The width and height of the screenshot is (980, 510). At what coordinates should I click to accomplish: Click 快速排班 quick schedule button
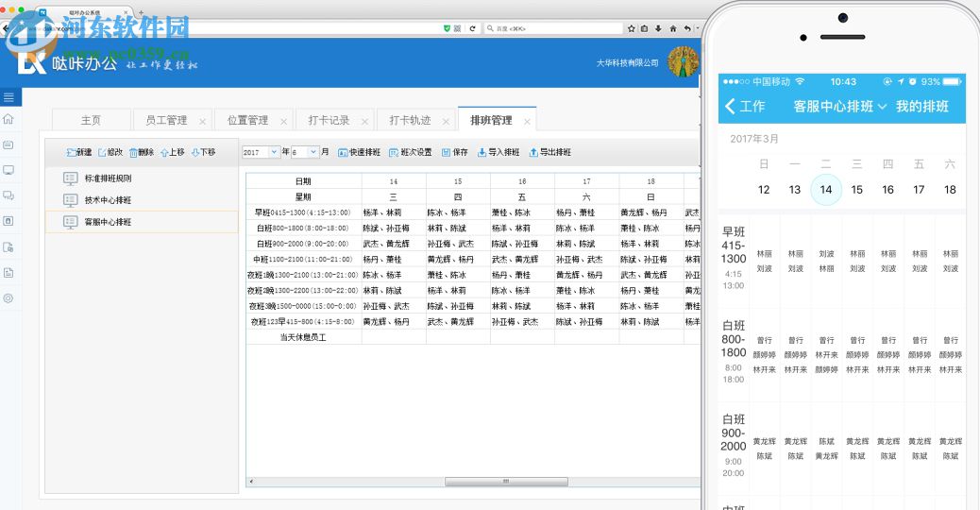360,152
